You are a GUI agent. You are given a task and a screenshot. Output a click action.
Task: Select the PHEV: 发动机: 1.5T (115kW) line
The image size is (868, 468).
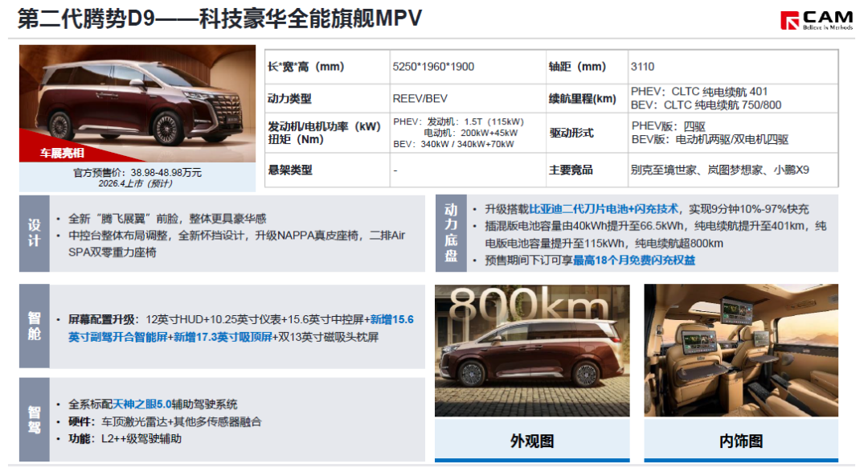tap(458, 122)
